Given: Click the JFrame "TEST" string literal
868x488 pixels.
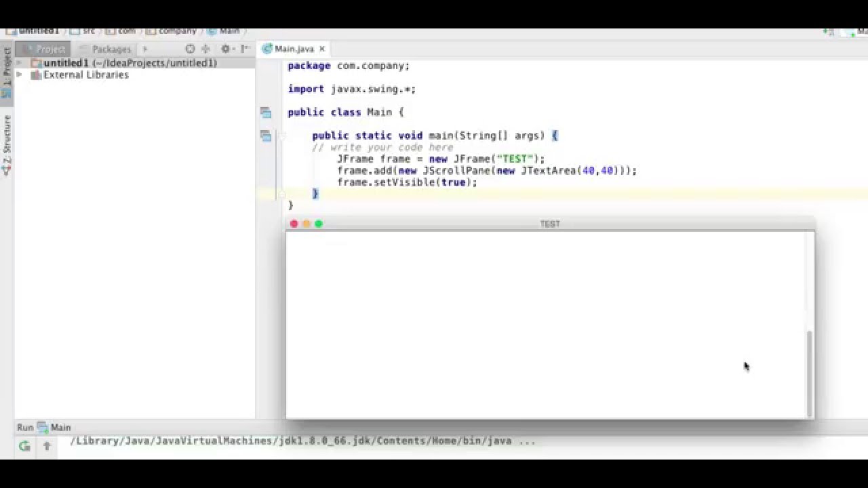Looking at the screenshot, I should tap(515, 159).
